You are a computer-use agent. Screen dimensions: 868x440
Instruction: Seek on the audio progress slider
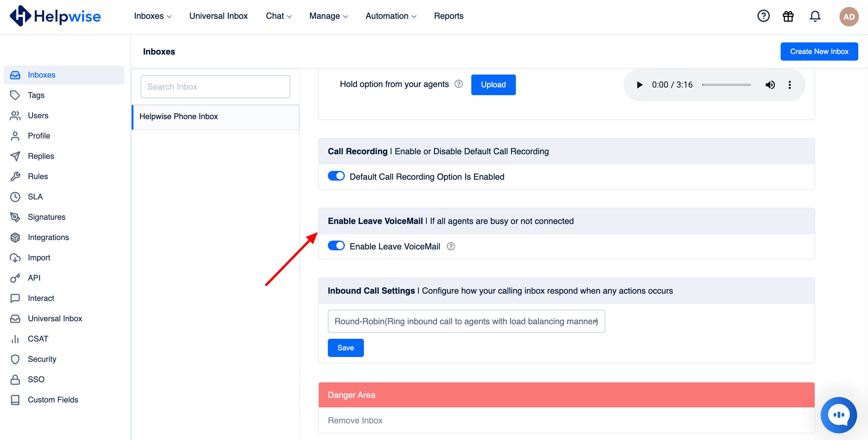[x=726, y=85]
